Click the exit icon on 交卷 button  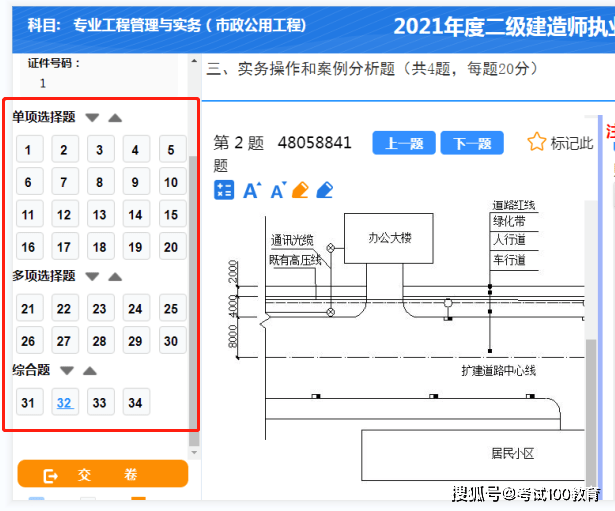tap(52, 475)
